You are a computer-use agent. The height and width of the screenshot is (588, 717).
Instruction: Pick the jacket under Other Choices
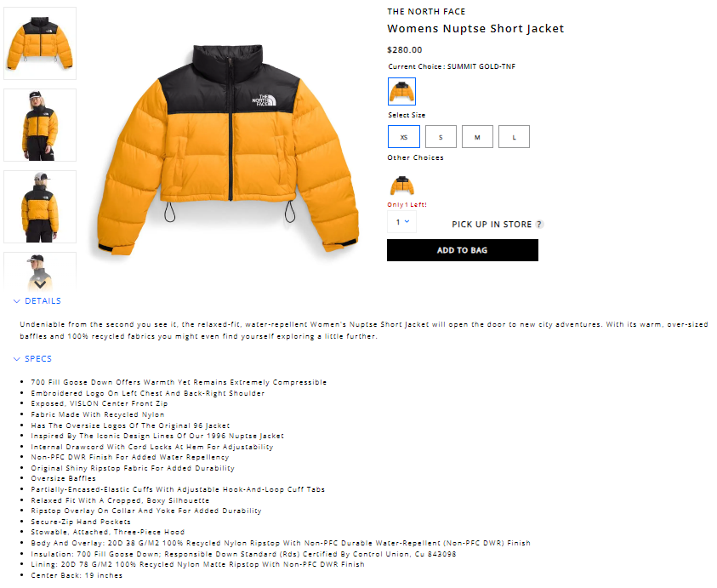tap(402, 186)
